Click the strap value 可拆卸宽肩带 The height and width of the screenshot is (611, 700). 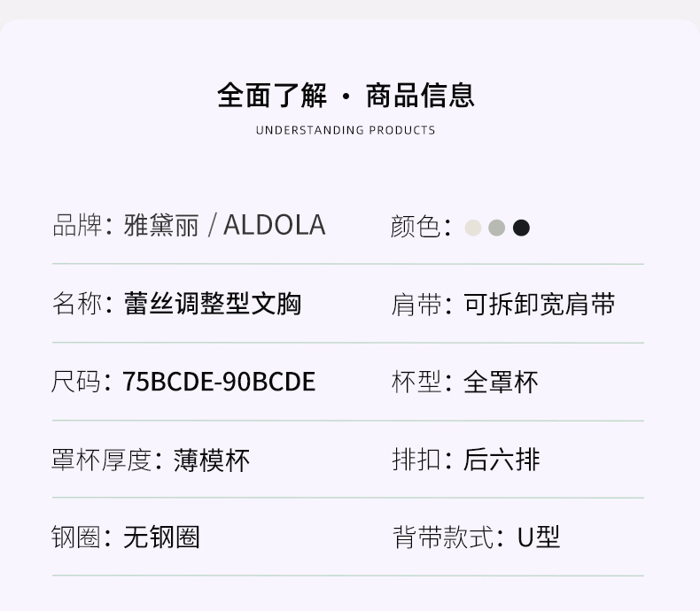539,304
